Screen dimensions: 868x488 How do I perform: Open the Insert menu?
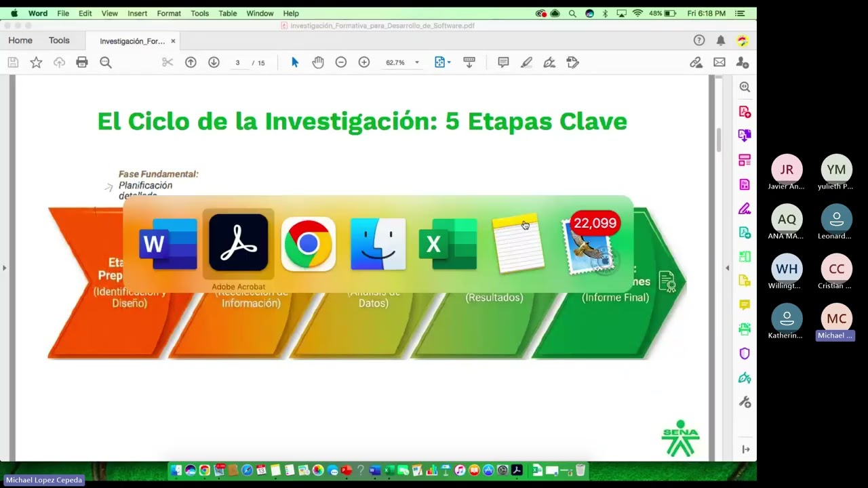coord(138,14)
